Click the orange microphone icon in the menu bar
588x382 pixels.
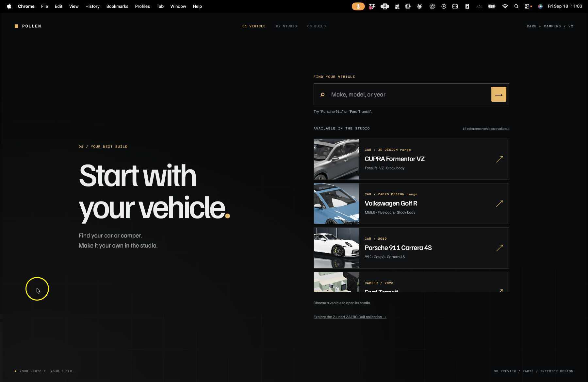point(358,6)
